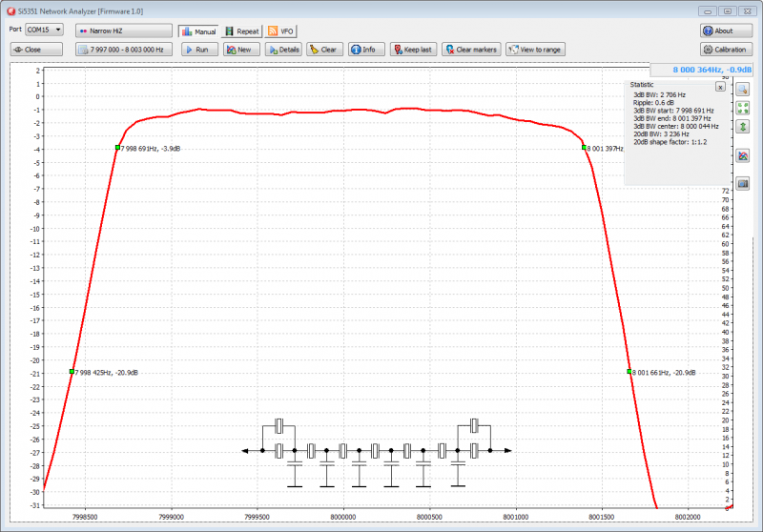The height and width of the screenshot is (532, 763).
Task: Open the Calibration window
Action: coord(725,49)
